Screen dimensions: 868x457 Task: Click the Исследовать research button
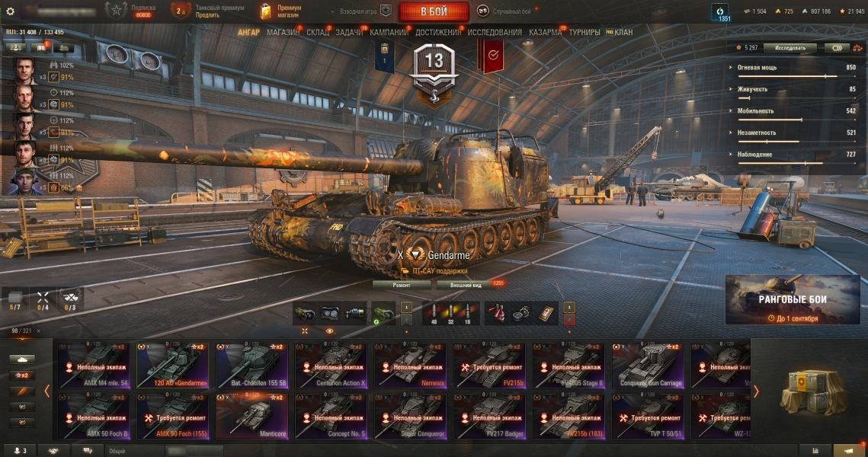[x=790, y=48]
